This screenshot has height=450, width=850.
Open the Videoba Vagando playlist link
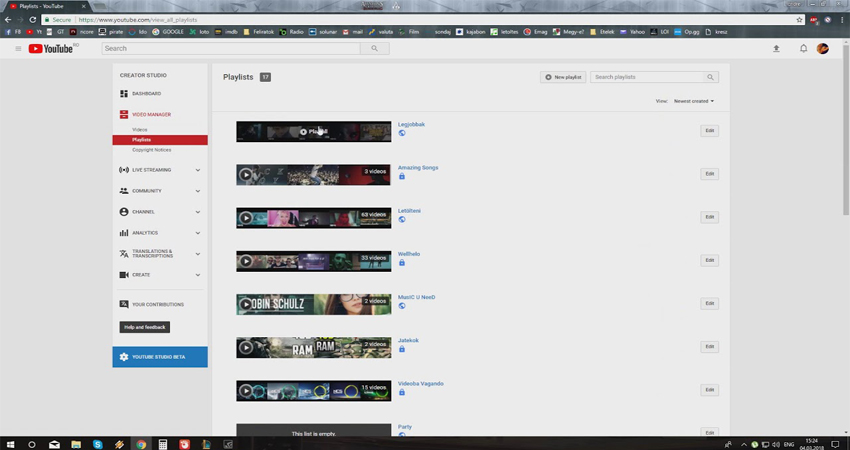coord(421,383)
